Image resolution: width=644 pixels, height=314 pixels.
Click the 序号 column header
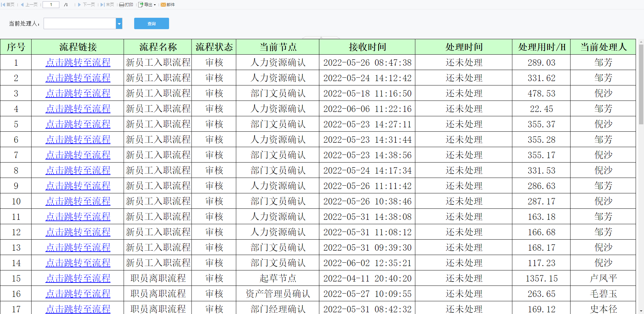[16, 47]
